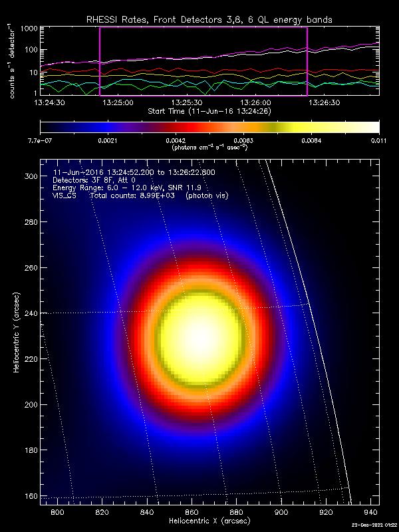This screenshot has height=532, width=399.
Task: Click the right edge of magenta time interval box
Action: [x=307, y=61]
